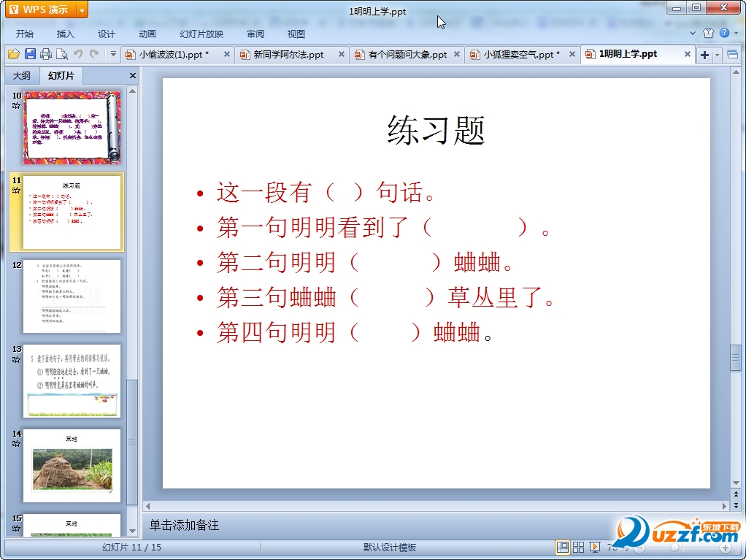Image resolution: width=746 pixels, height=560 pixels.
Task: Switch to slide sorter view in status bar
Action: click(578, 547)
